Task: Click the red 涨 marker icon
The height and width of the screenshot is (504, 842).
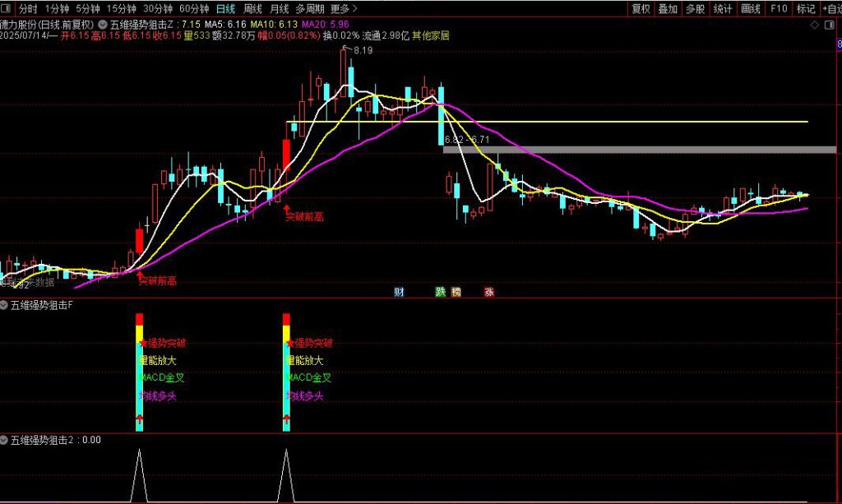Action: click(x=489, y=292)
